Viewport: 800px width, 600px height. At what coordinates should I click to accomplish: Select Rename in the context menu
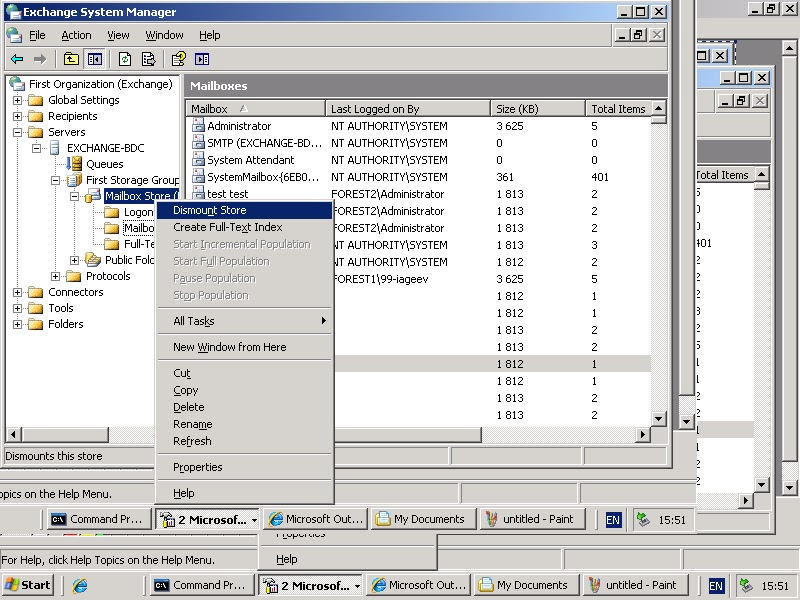click(244, 424)
